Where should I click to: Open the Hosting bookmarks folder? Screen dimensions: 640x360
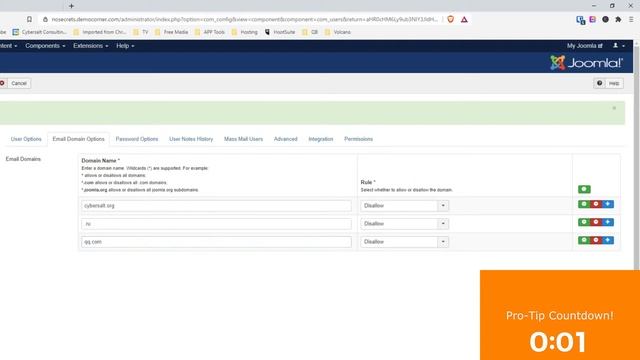(244, 32)
